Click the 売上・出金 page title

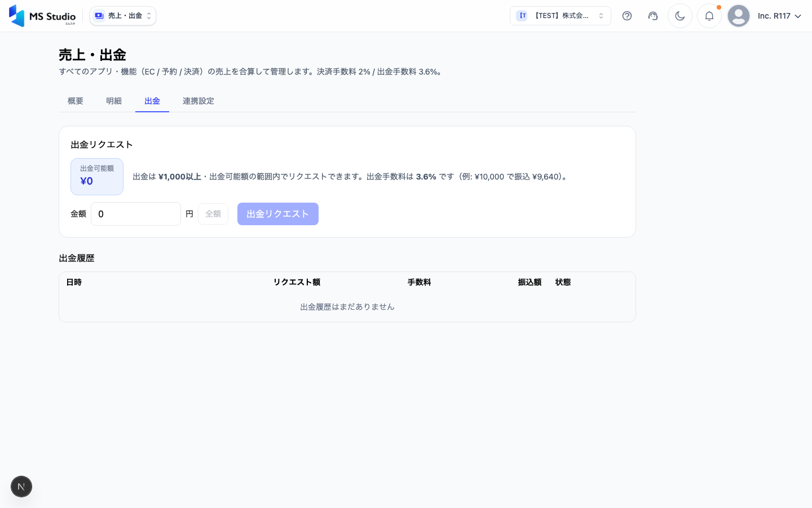click(92, 55)
